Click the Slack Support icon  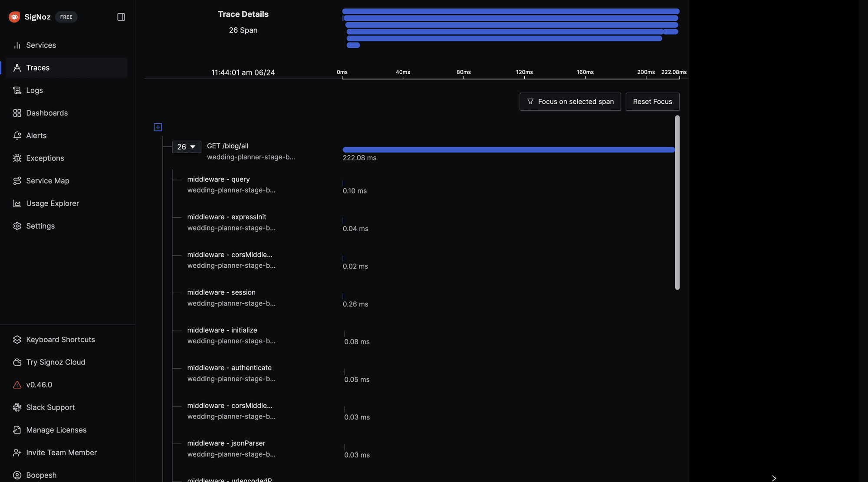[17, 407]
